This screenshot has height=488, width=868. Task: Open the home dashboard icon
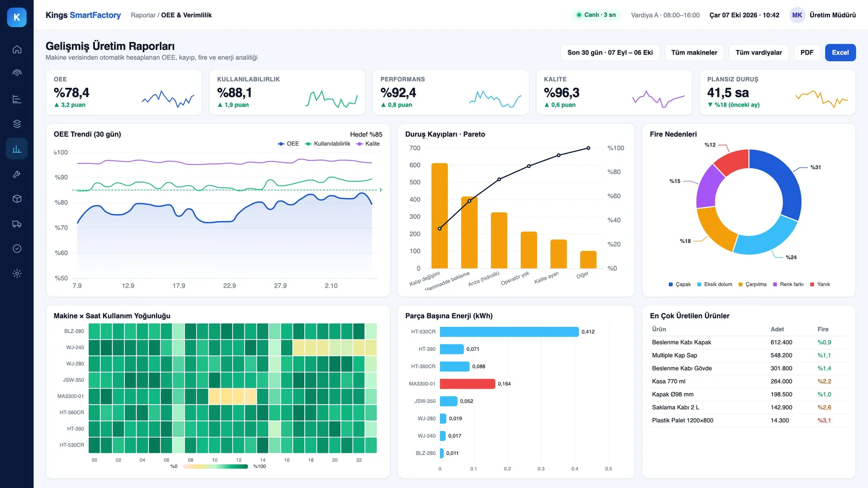click(17, 49)
